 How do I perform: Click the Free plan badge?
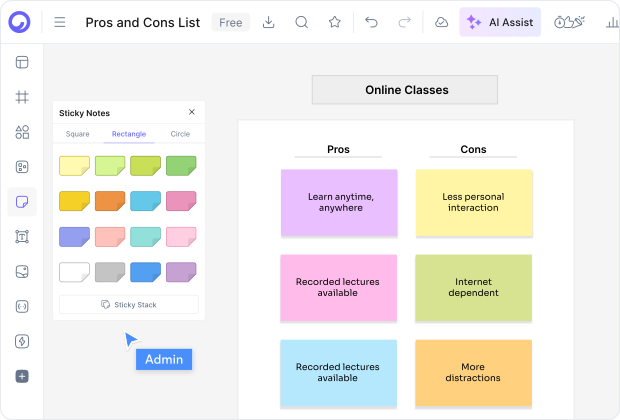231,22
